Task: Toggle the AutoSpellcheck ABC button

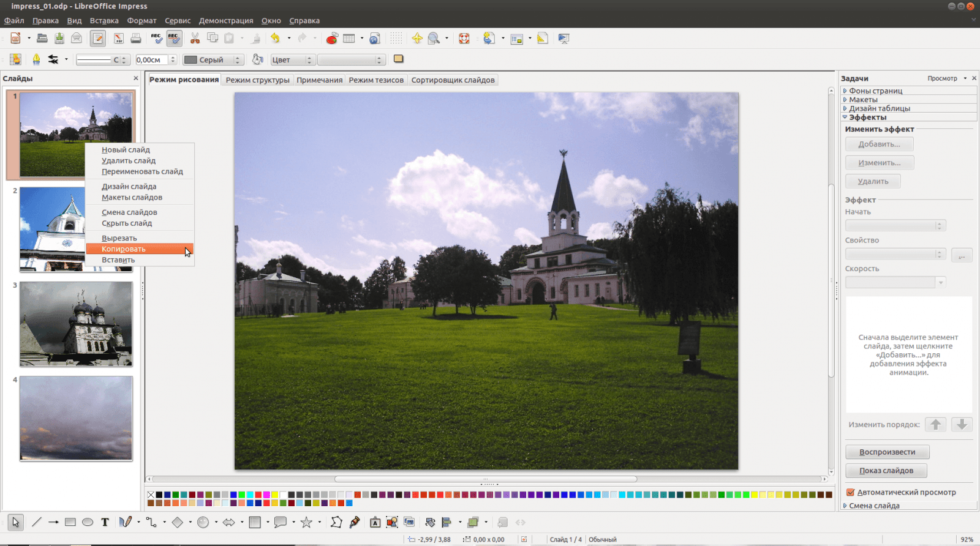Action: [x=174, y=39]
